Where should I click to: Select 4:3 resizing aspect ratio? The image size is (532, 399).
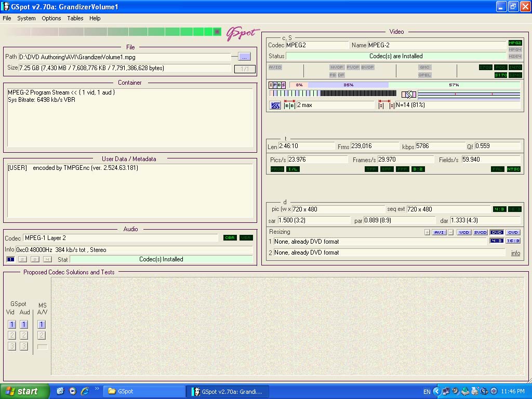[x=497, y=241]
